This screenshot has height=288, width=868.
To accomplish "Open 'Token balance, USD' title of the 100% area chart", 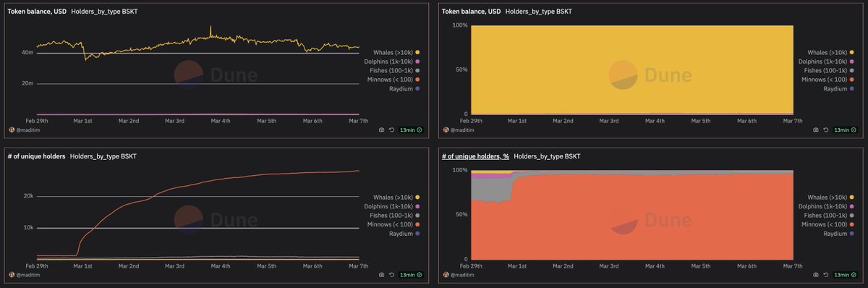I will click(471, 11).
